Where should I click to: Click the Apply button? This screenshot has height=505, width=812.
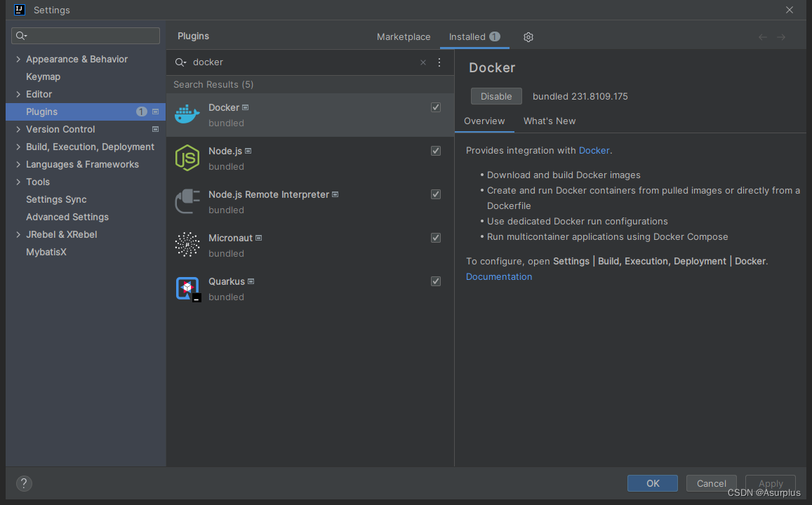(771, 483)
